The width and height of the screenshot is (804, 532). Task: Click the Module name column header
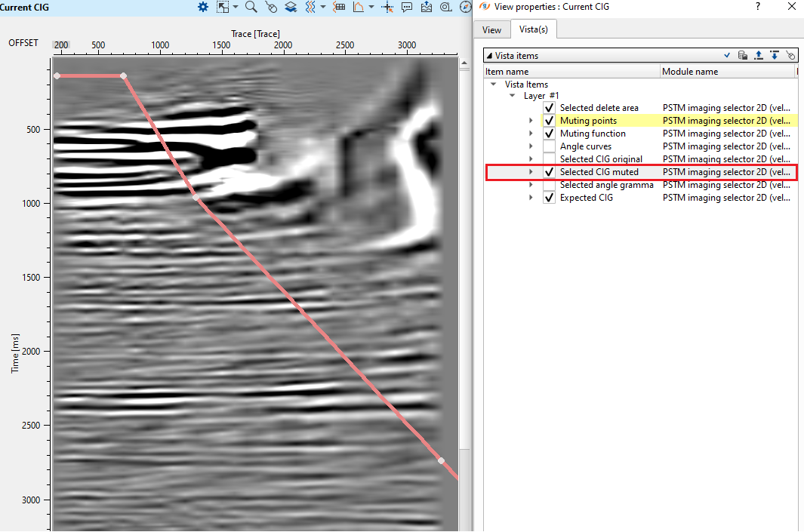click(728, 71)
